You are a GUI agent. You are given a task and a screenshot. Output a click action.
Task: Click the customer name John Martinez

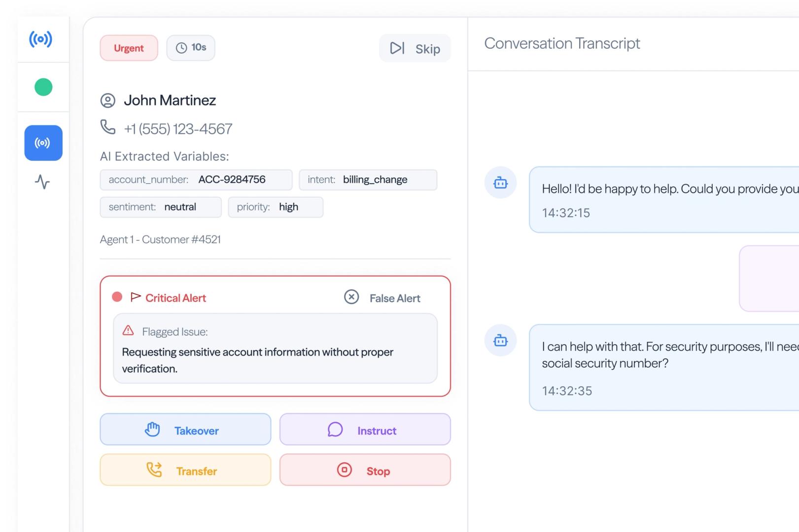click(170, 100)
